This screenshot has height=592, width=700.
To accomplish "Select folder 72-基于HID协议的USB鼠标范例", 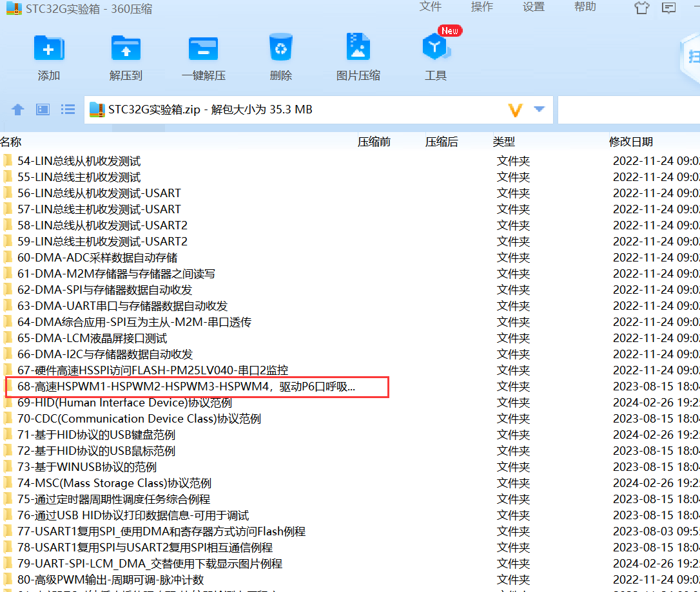I will (x=96, y=450).
